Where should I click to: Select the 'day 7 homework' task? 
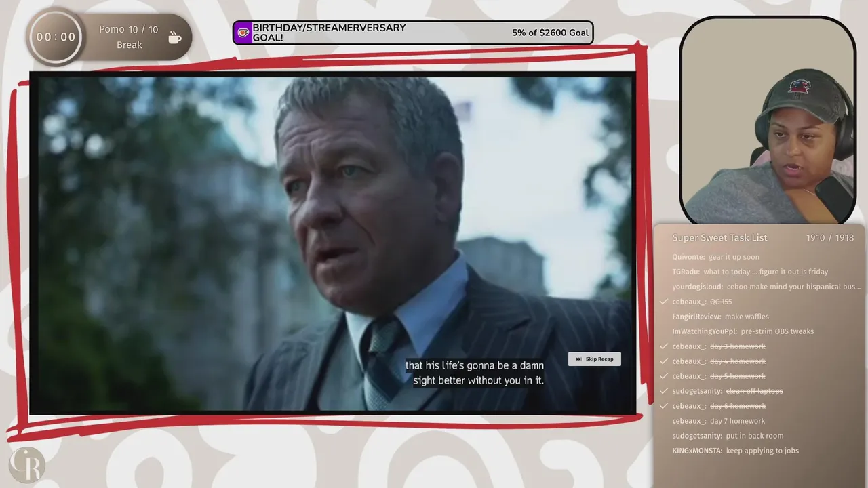[x=738, y=421]
